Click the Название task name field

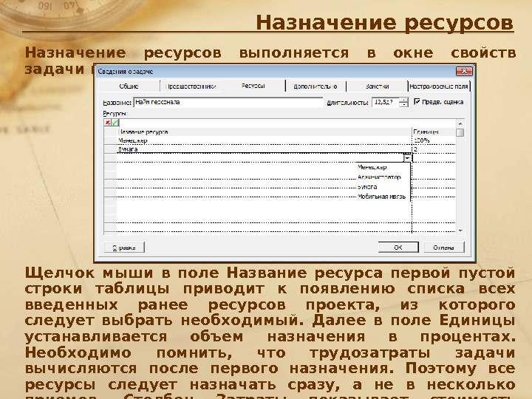[x=228, y=102]
